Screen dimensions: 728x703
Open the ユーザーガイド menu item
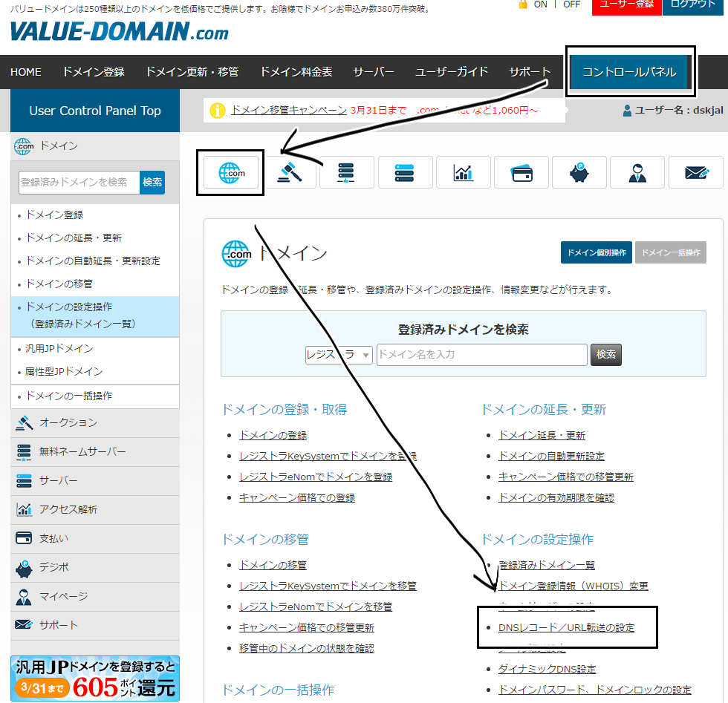pos(452,72)
